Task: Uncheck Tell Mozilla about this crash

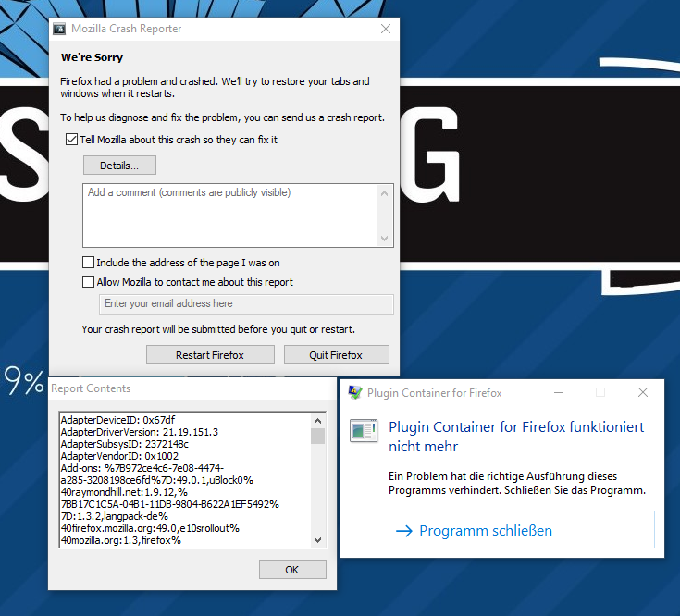Action: 71,140
